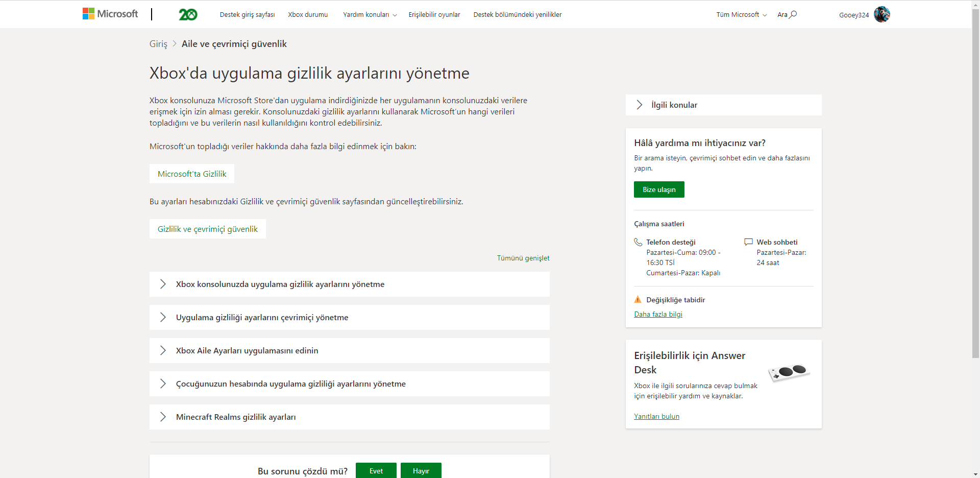Click the scrollbar down arrow
This screenshot has width=980, height=478.
(975, 473)
